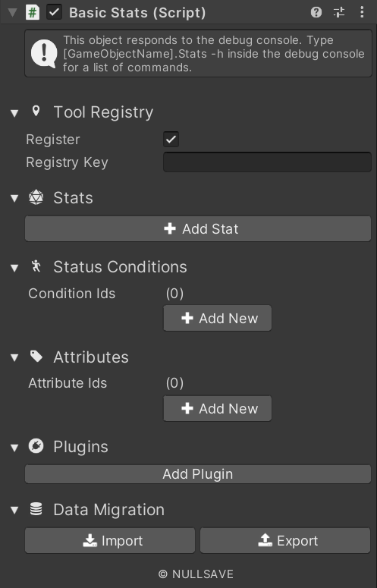
Task: Click the Export button
Action: 285,540
